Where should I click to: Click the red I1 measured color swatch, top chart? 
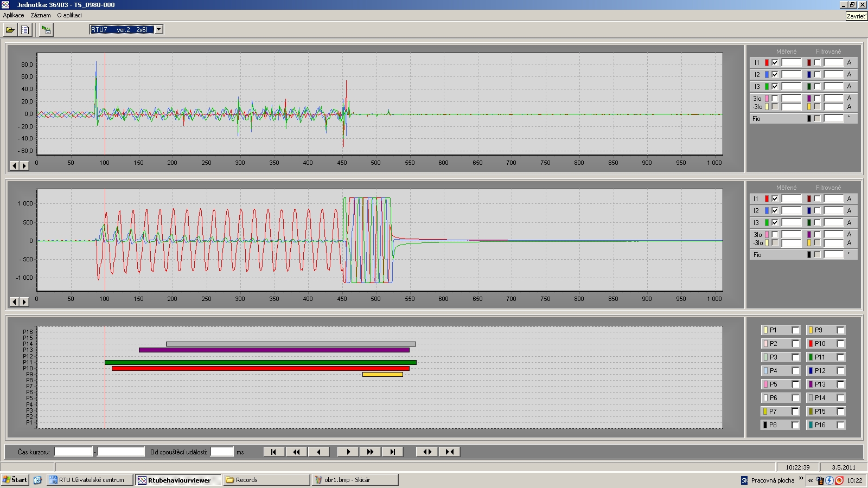(x=767, y=63)
